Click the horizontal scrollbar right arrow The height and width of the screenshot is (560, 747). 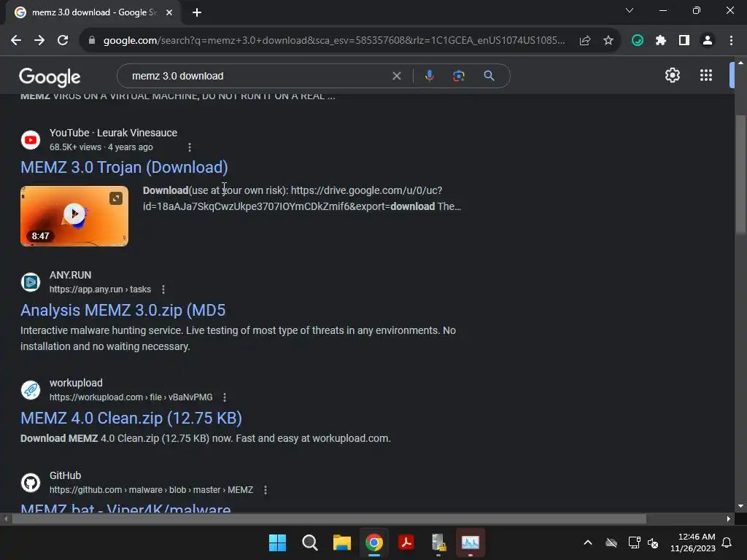tap(728, 518)
